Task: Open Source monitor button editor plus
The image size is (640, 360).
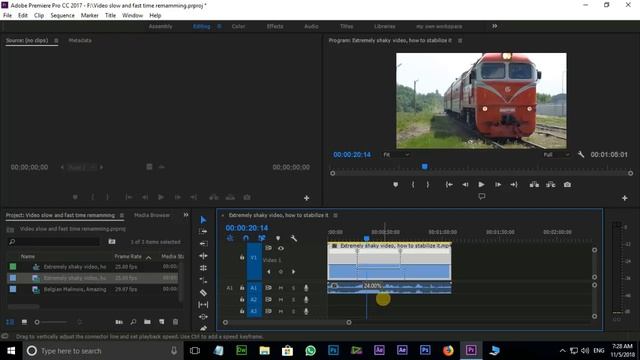Action: click(307, 198)
